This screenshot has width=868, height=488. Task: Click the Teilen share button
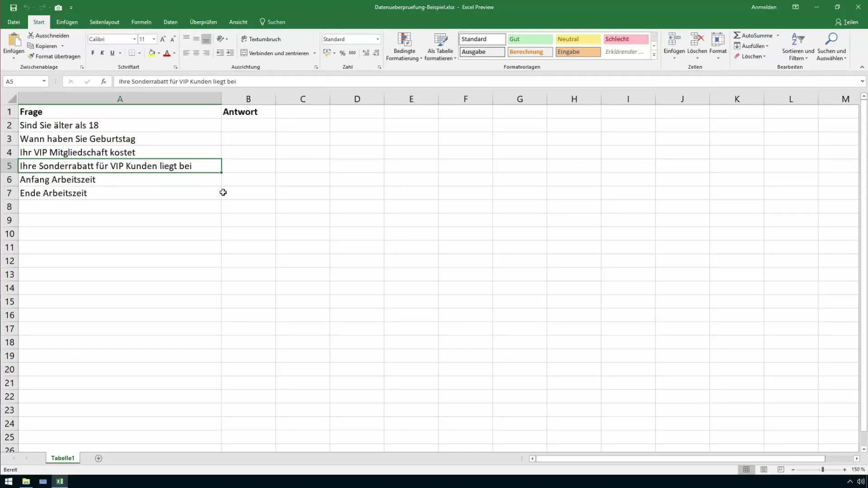(x=847, y=22)
